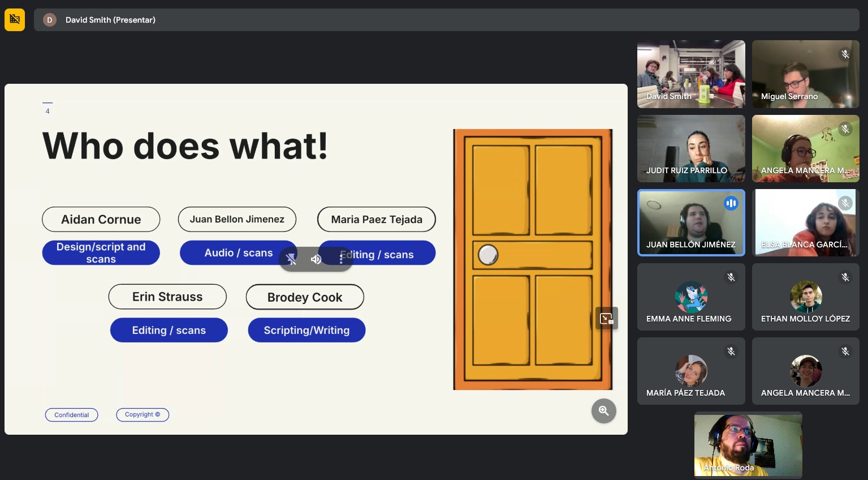Unpin the presentation using the pin icon
Screen dimensions: 868x480
[291, 259]
